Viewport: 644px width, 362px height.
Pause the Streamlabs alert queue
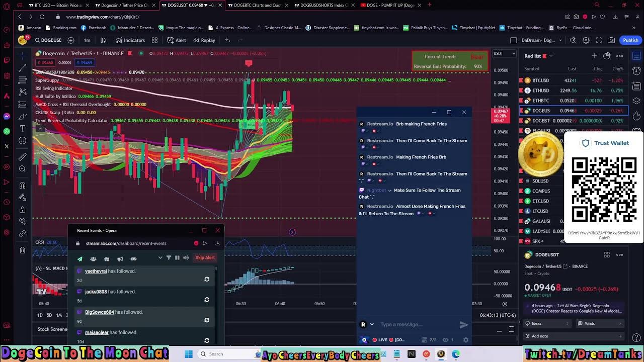(x=177, y=258)
